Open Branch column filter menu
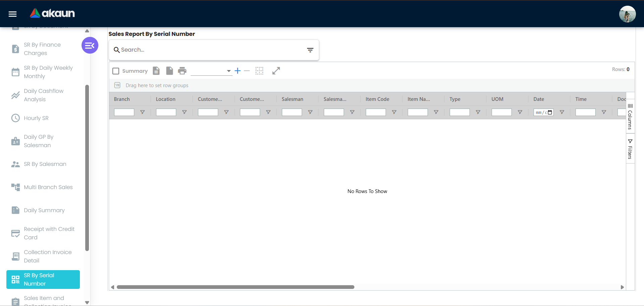644x306 pixels. [x=142, y=112]
